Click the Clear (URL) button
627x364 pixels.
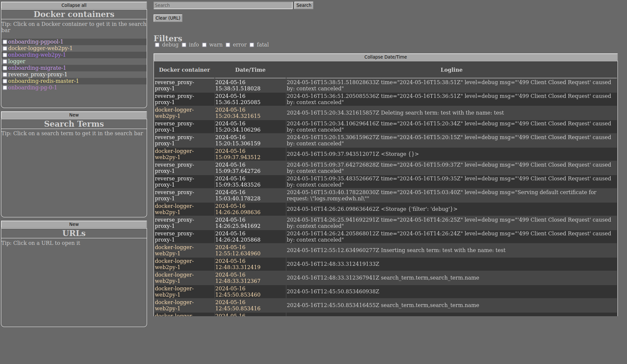(x=168, y=18)
